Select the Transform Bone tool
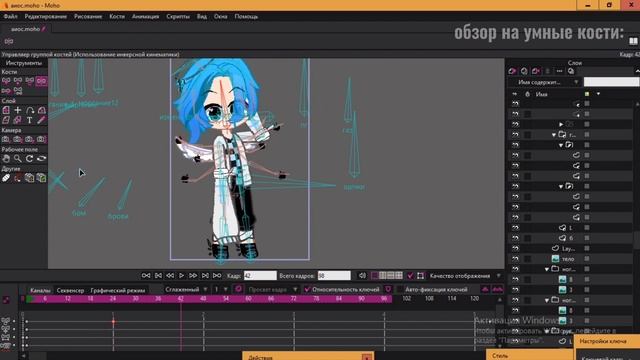This screenshot has width=640, height=360. click(x=18, y=81)
